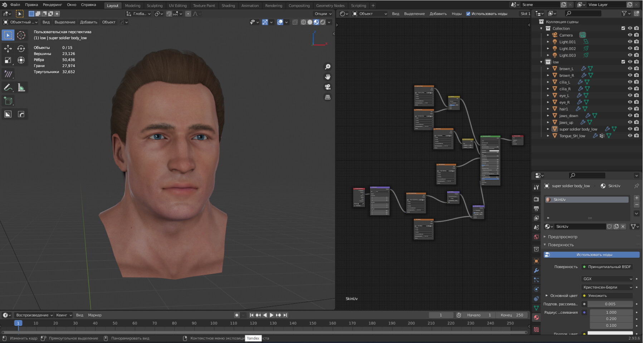Screen dimensions: 644x343
Task: Switch to the Shading workspace tab
Action: coord(228,5)
